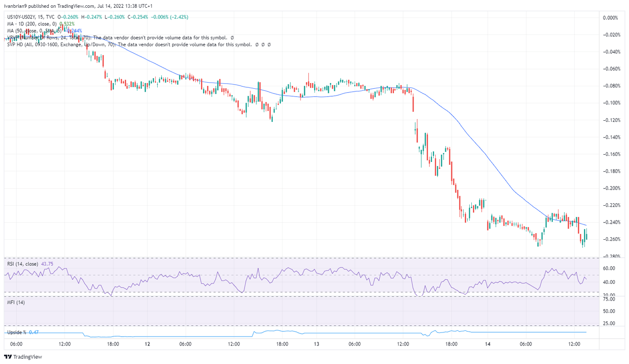This screenshot has width=629, height=364.
Task: Click the MFI (14) pane label
Action: click(16, 303)
